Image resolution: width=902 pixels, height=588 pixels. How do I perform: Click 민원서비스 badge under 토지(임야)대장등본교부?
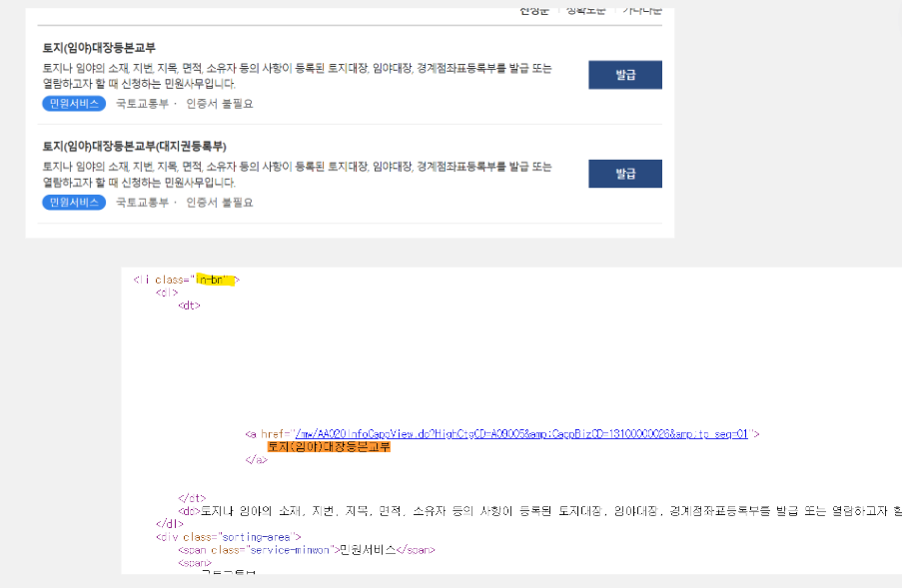click(74, 104)
